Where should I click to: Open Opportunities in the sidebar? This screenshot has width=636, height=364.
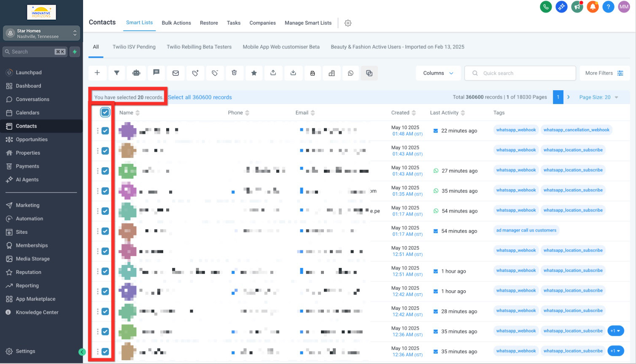pos(32,139)
